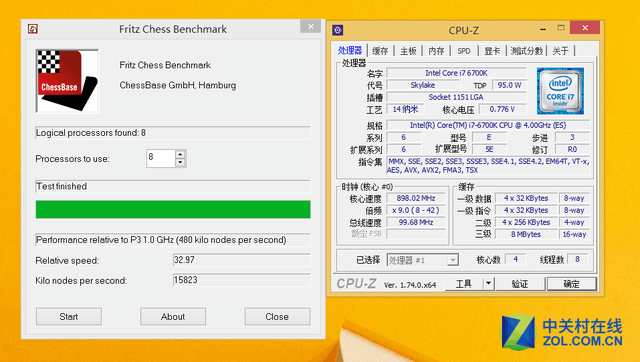Click the Relative speed value 32.97
Viewport: 640px width, 362px height.
point(242,260)
